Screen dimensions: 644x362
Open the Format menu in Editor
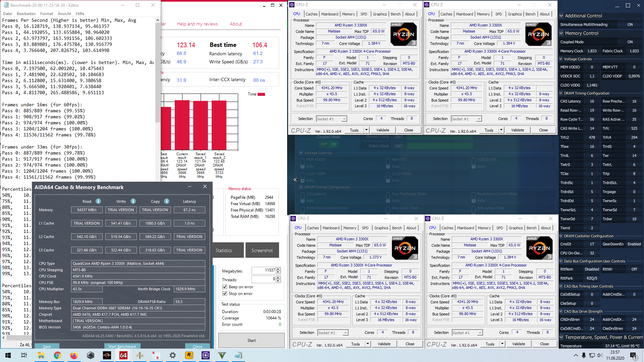click(x=46, y=14)
